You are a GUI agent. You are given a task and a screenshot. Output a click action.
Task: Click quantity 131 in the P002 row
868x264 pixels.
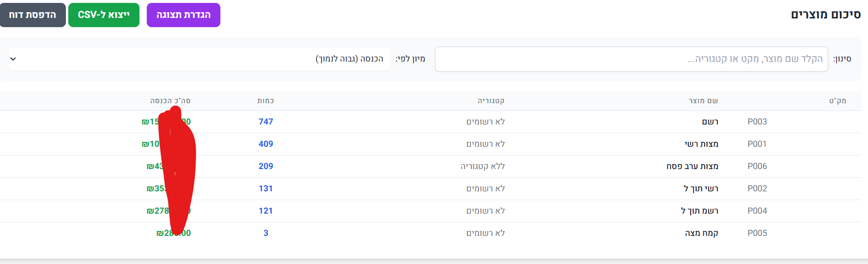click(265, 188)
